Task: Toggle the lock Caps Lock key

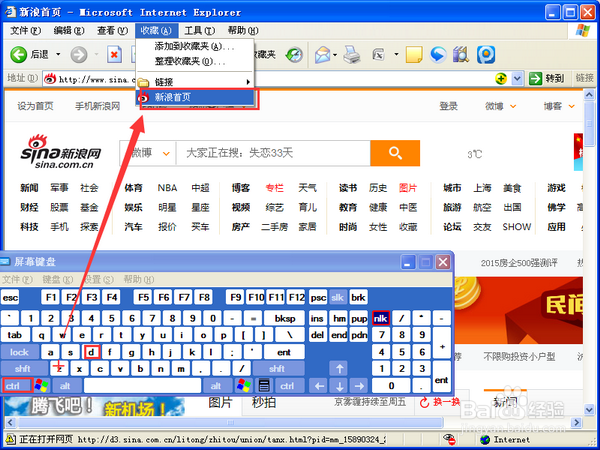Action: coord(20,352)
